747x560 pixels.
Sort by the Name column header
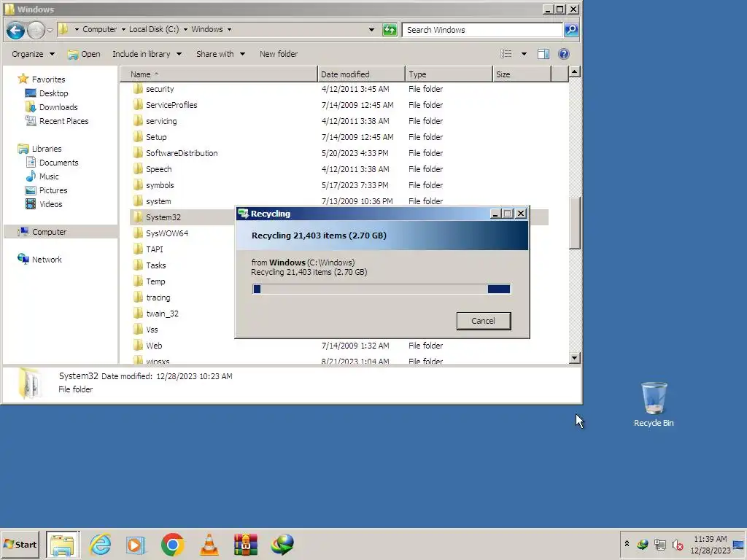(219, 74)
